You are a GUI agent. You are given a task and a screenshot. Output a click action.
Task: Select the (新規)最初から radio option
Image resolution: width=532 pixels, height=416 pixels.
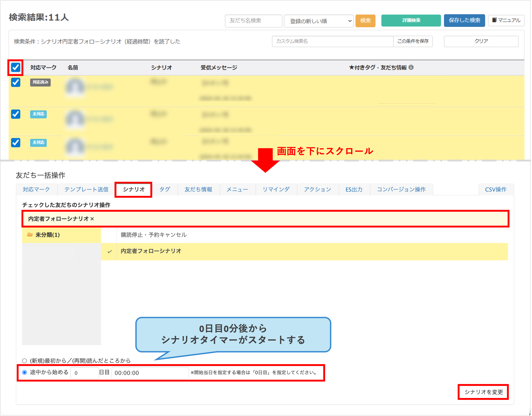pyautogui.click(x=25, y=361)
